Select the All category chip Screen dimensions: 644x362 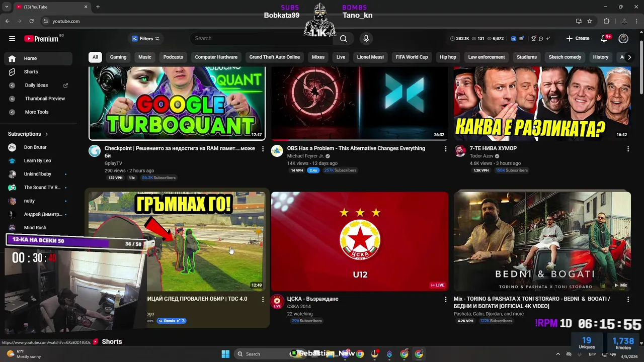95,57
